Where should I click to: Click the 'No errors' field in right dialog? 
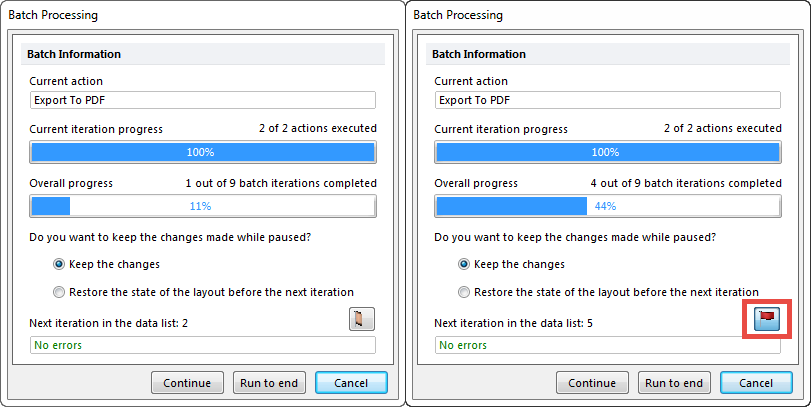[606, 345]
